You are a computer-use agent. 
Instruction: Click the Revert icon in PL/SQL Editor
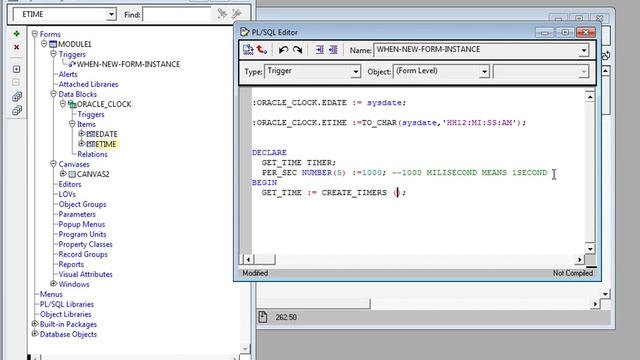pos(262,50)
